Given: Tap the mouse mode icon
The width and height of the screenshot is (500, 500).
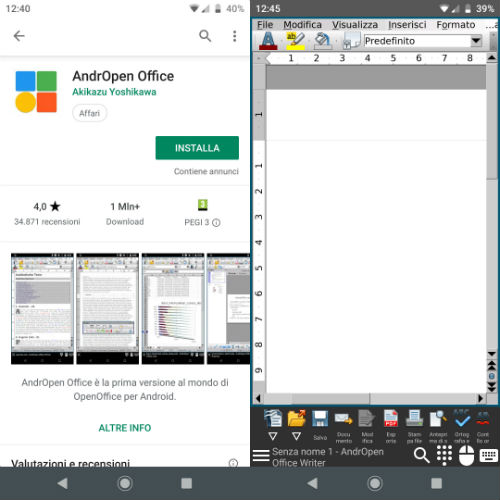Looking at the screenshot, I should tap(466, 455).
